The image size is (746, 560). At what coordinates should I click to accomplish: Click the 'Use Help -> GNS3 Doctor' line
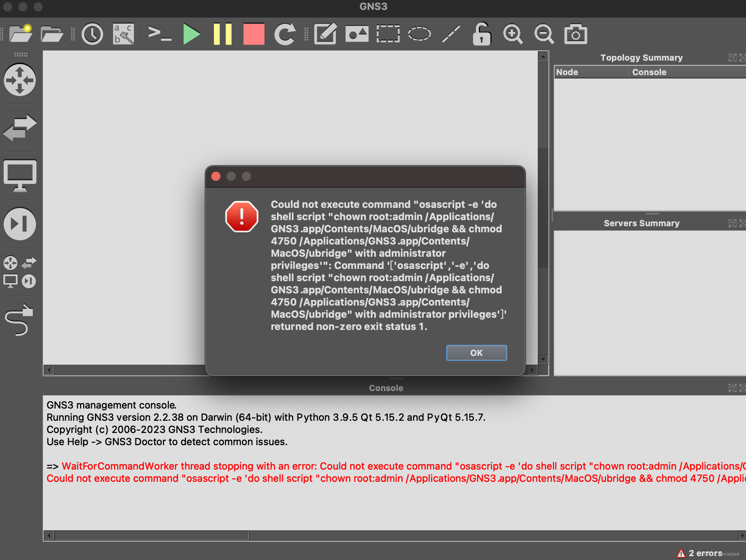(167, 442)
